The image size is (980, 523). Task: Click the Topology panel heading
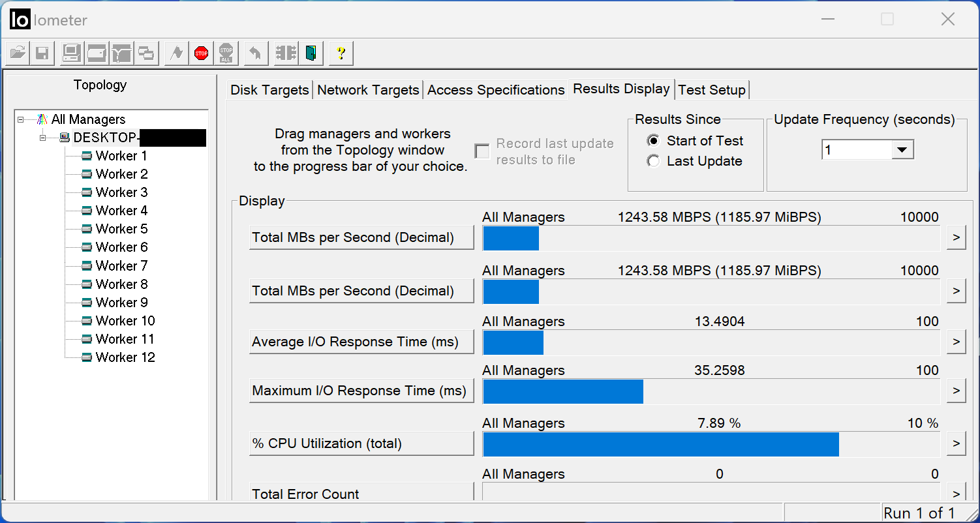[100, 85]
